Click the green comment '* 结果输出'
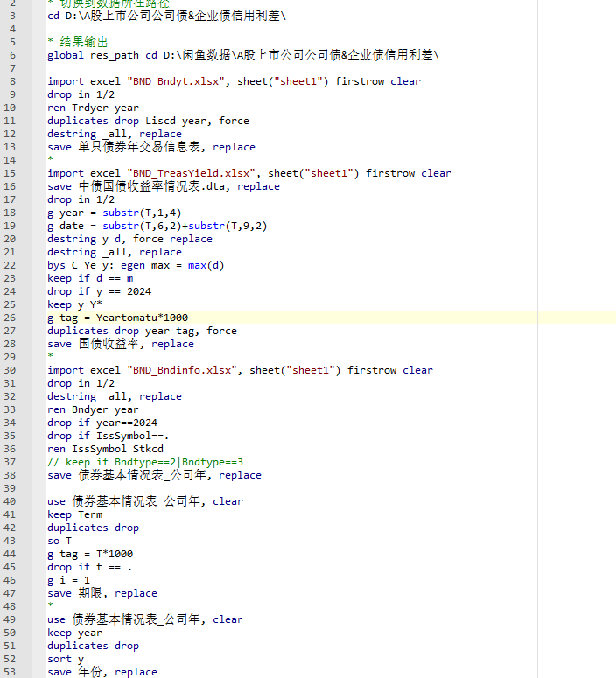Image resolution: width=616 pixels, height=678 pixels. pyautogui.click(x=77, y=42)
